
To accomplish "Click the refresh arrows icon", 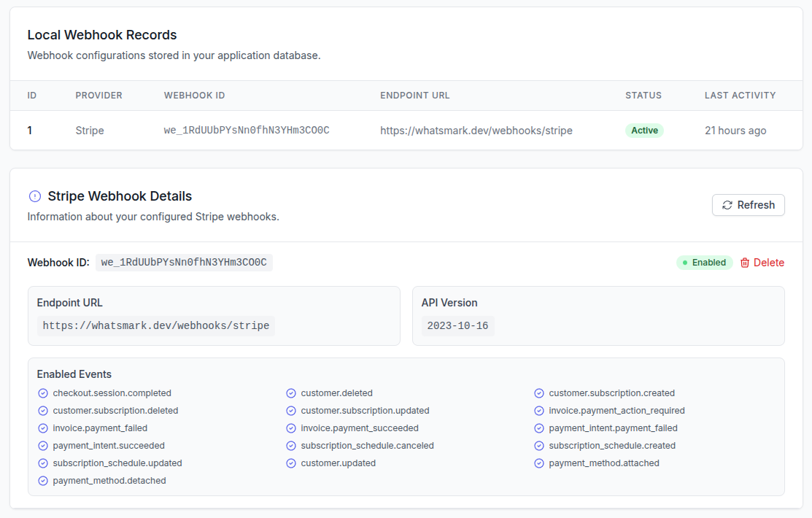I will tap(727, 205).
